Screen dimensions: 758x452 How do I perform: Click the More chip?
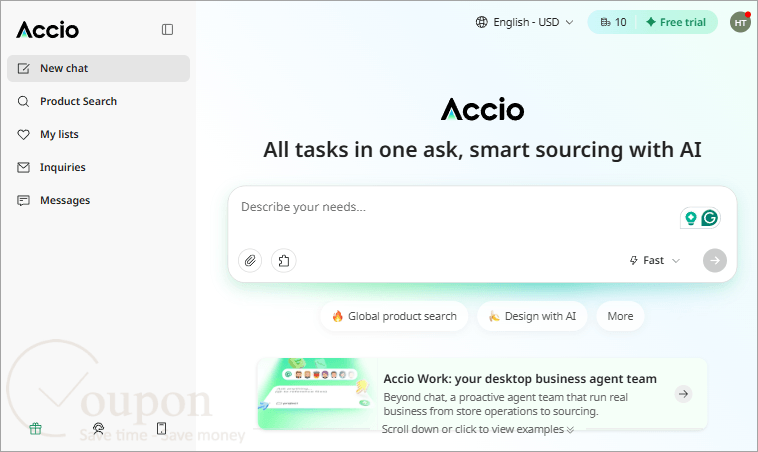tap(620, 316)
